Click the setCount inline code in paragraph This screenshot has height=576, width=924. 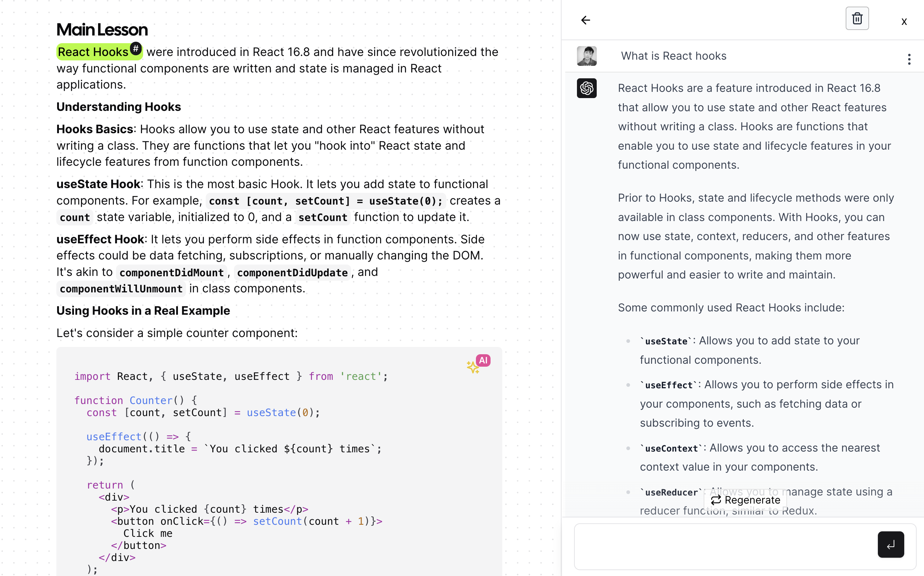tap(323, 217)
